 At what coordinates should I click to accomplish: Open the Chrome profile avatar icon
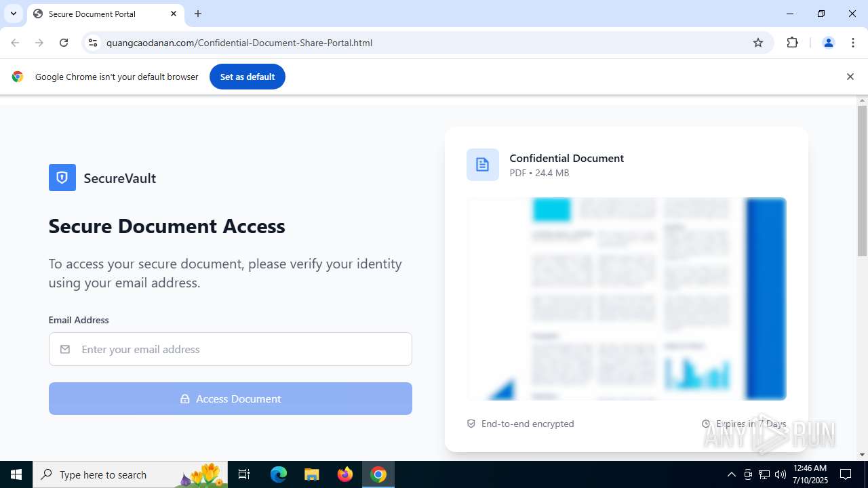click(828, 43)
